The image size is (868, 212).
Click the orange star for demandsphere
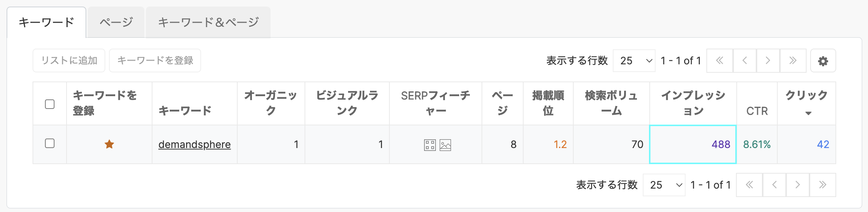coord(109,144)
